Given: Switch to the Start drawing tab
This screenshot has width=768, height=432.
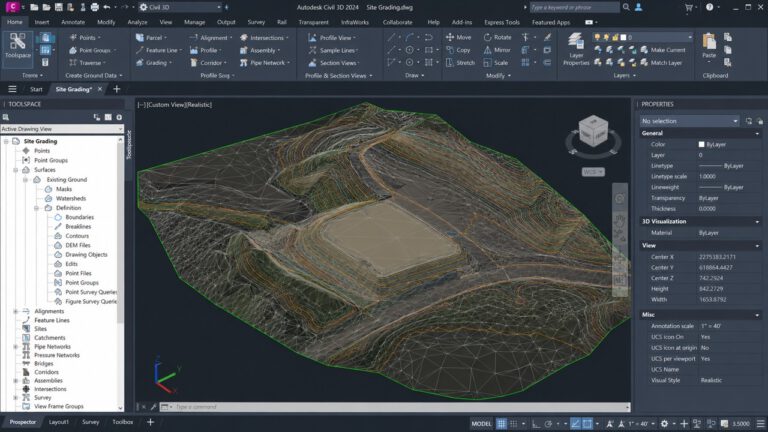Looking at the screenshot, I should tap(36, 89).
